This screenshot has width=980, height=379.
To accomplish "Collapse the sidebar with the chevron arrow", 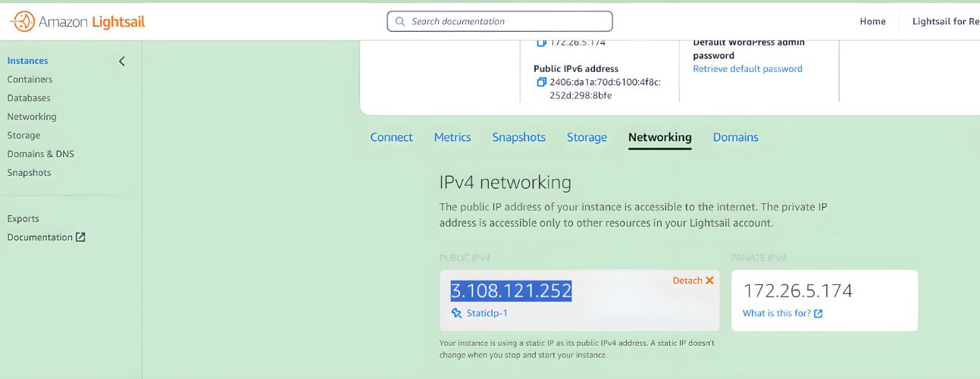I will [x=122, y=61].
